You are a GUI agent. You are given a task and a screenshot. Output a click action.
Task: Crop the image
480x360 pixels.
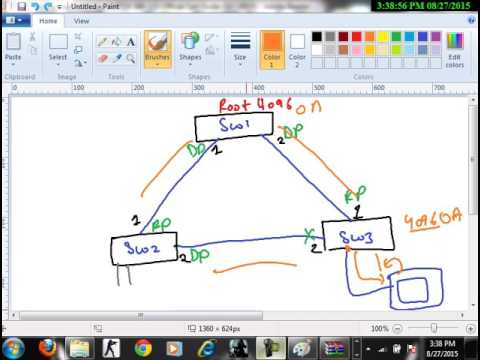[x=78, y=36]
